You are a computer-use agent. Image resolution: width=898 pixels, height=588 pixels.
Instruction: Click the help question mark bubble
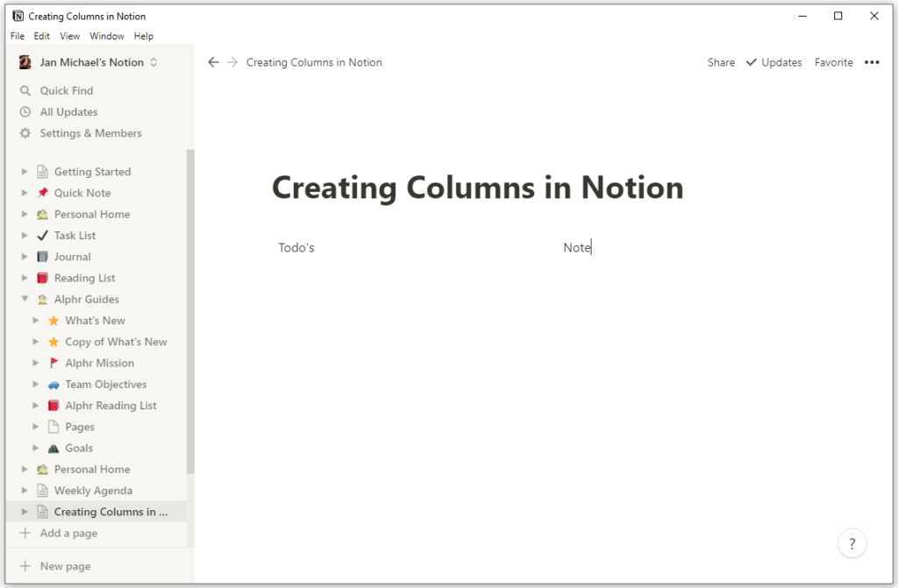852,543
